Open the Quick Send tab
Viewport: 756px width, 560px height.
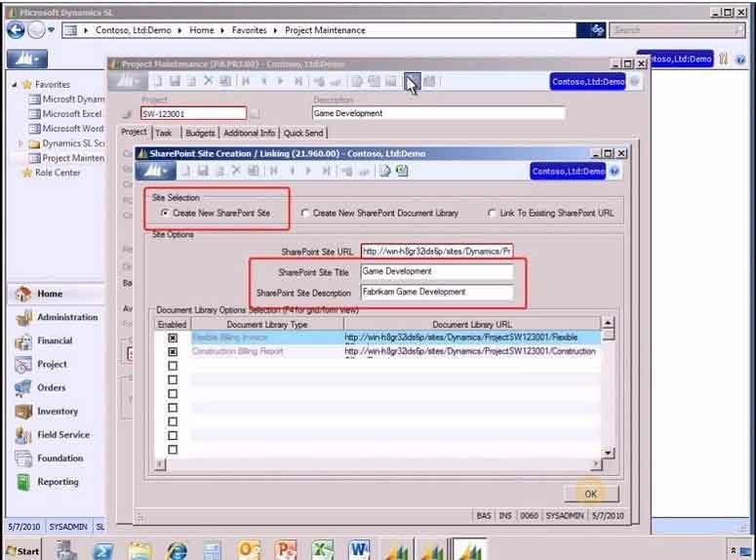(x=303, y=133)
